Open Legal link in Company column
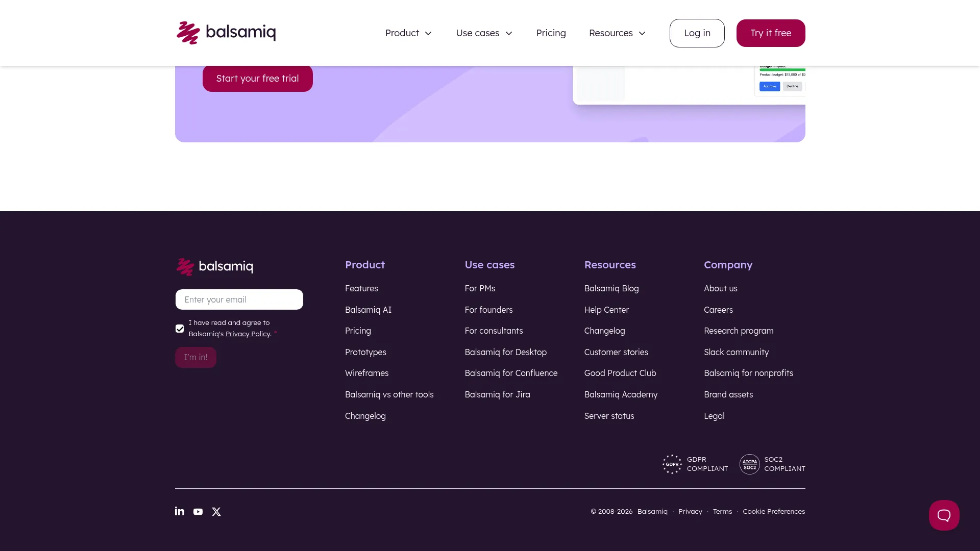 [714, 416]
